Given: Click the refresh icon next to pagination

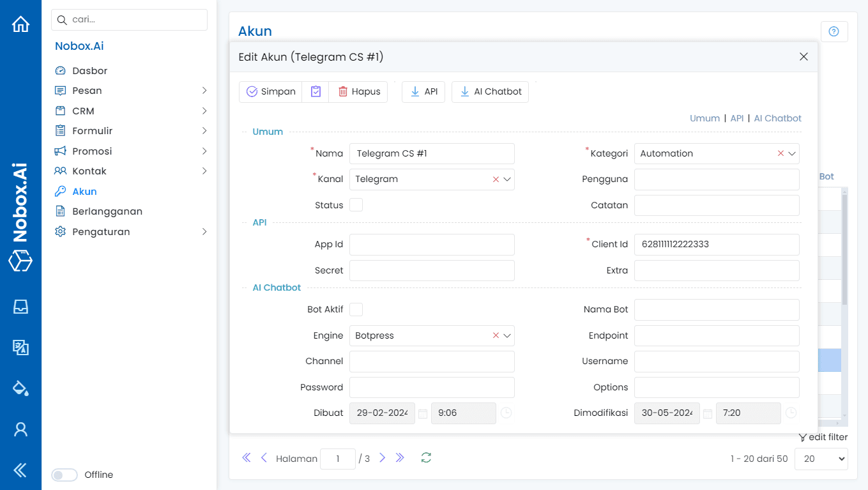Looking at the screenshot, I should pyautogui.click(x=426, y=457).
